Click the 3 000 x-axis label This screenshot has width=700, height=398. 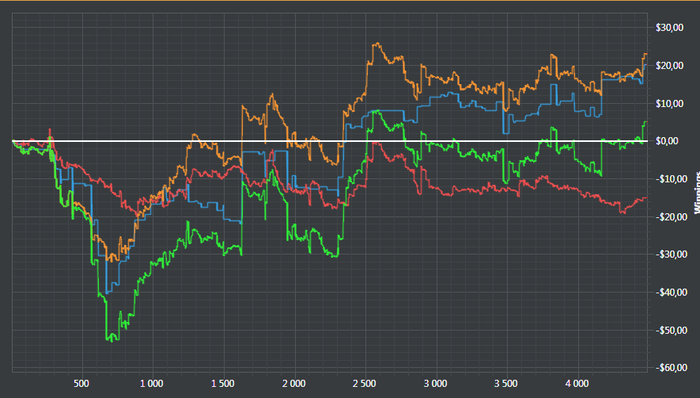tap(435, 383)
